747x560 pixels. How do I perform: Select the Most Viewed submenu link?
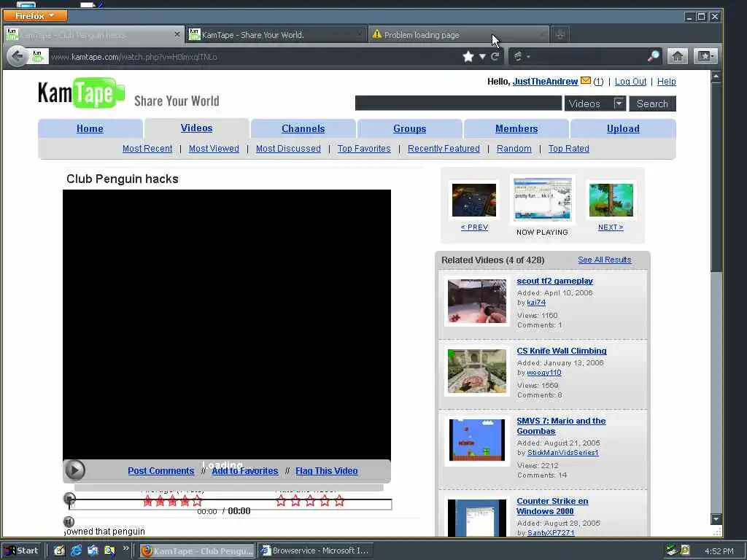click(x=214, y=149)
